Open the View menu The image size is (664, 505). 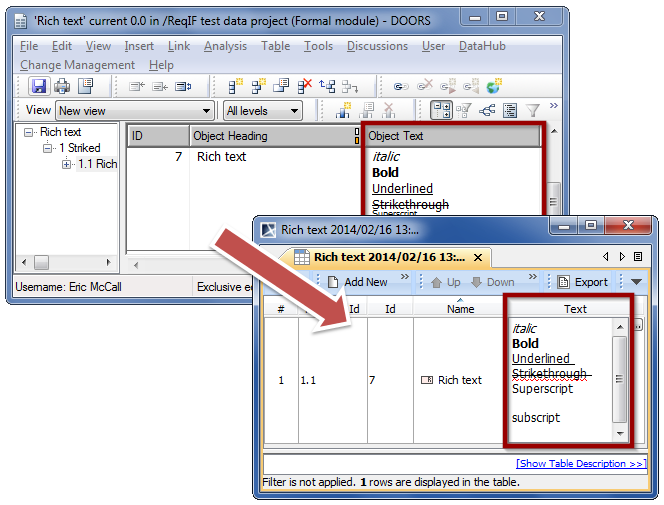[x=98, y=46]
